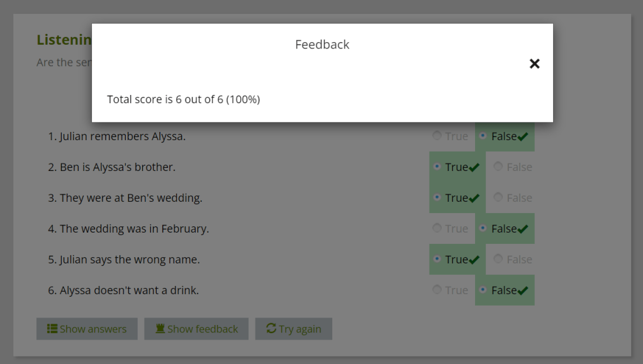Select True for Julian remembers Alyssa
Screen dimensions: 643x364
pyautogui.click(x=437, y=136)
